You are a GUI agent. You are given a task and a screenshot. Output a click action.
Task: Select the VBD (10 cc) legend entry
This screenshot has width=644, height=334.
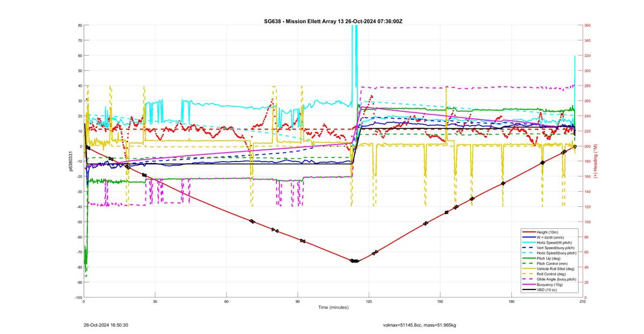(548, 290)
